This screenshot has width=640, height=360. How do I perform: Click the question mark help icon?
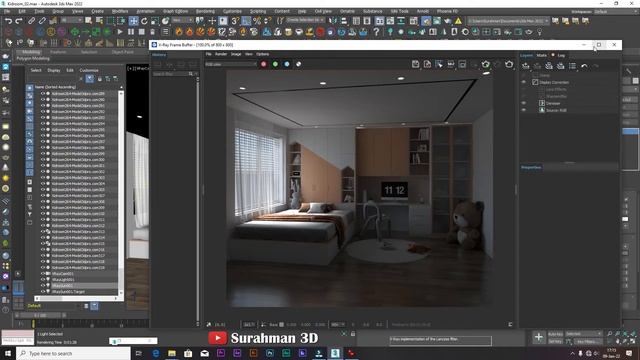pyautogui.click(x=376, y=31)
